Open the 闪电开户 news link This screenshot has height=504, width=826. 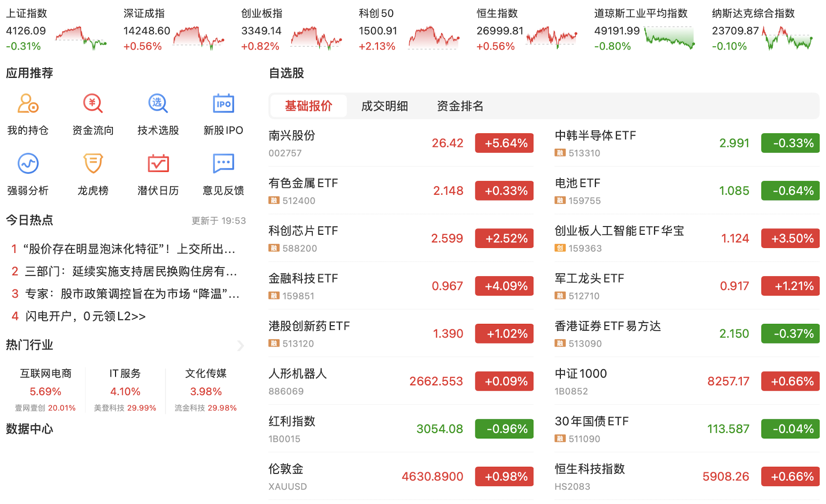86,316
